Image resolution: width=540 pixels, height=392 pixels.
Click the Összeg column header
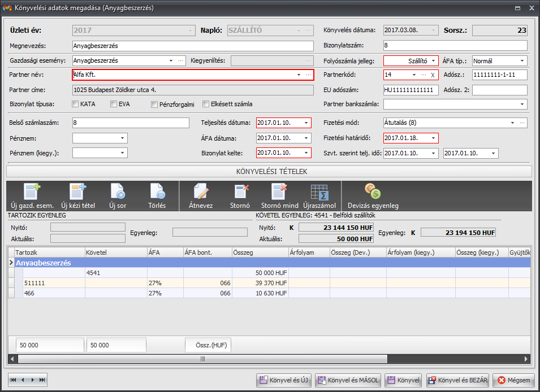(260, 252)
